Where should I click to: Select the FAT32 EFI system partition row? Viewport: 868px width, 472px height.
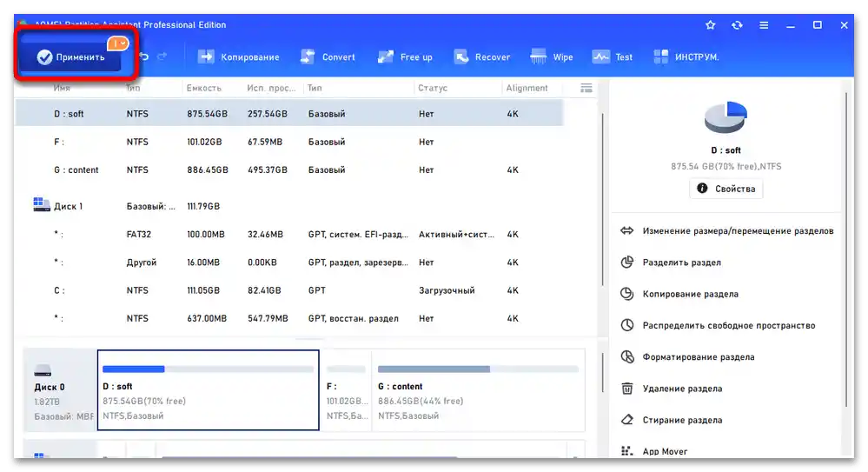click(x=289, y=235)
